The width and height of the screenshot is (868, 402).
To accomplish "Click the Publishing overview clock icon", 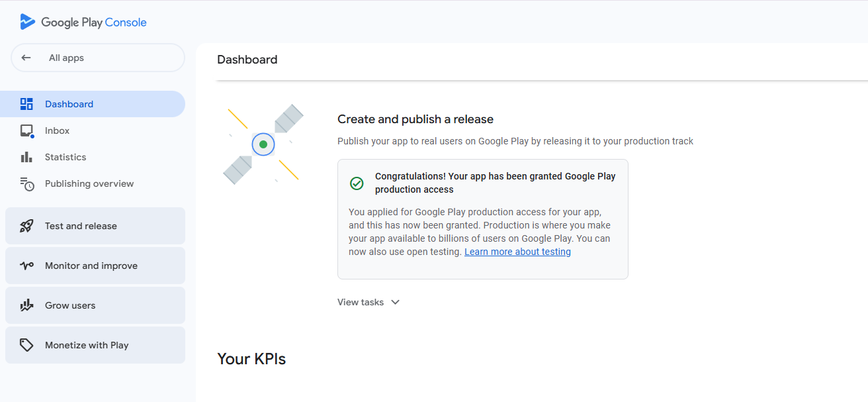I will point(26,183).
